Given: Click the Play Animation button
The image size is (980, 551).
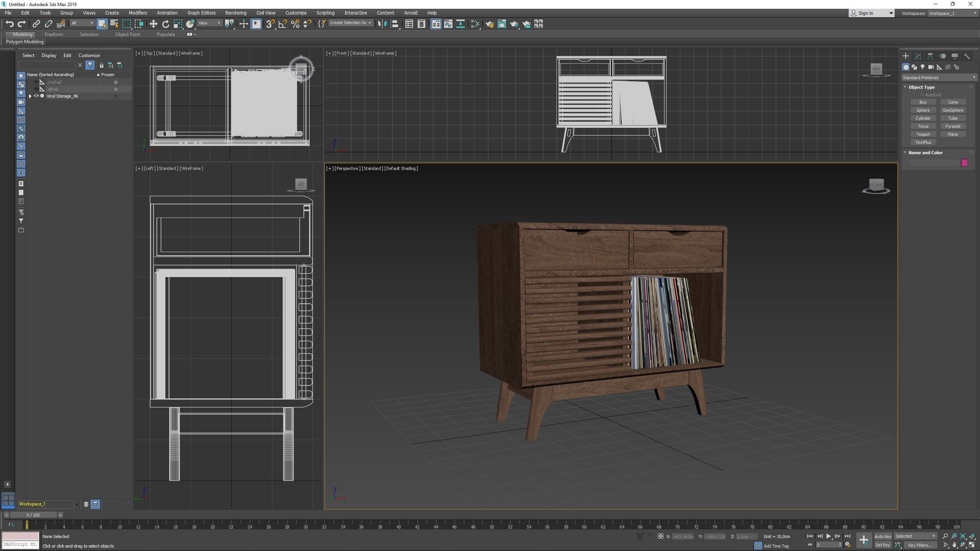Looking at the screenshot, I should point(828,536).
